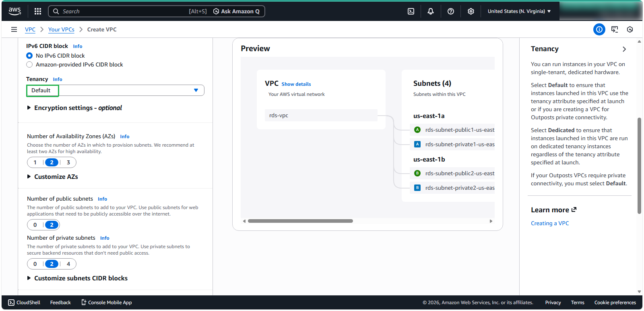The image size is (644, 311).
Task: Open Console Mobile App link
Action: [x=107, y=303]
